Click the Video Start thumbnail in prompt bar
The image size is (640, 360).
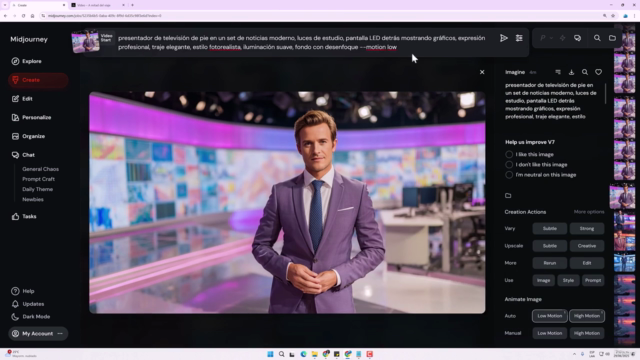tap(86, 41)
